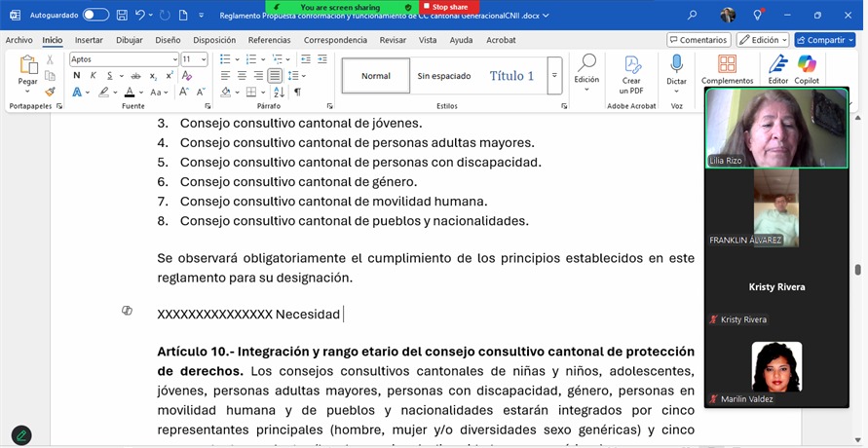
Task: Open Complementos add-ins
Action: (728, 70)
